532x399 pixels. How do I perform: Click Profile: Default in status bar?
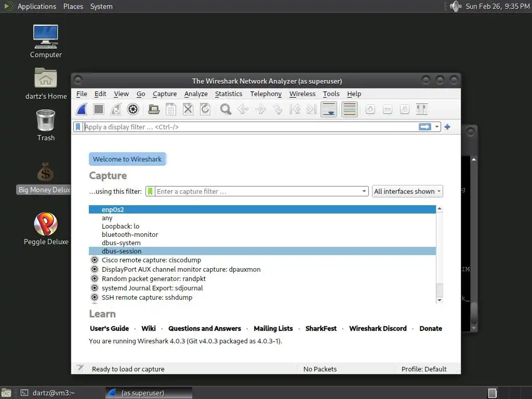(424, 369)
